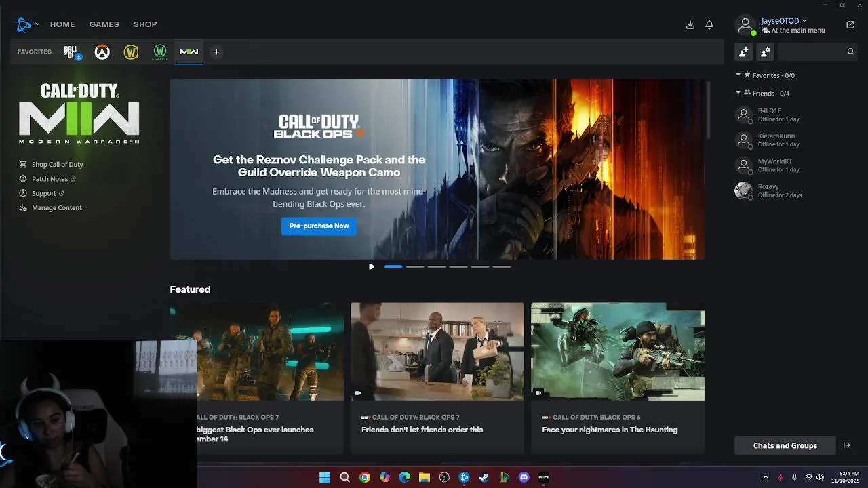This screenshot has width=868, height=488.
Task: Open the GAMES tab
Action: click(x=104, y=24)
